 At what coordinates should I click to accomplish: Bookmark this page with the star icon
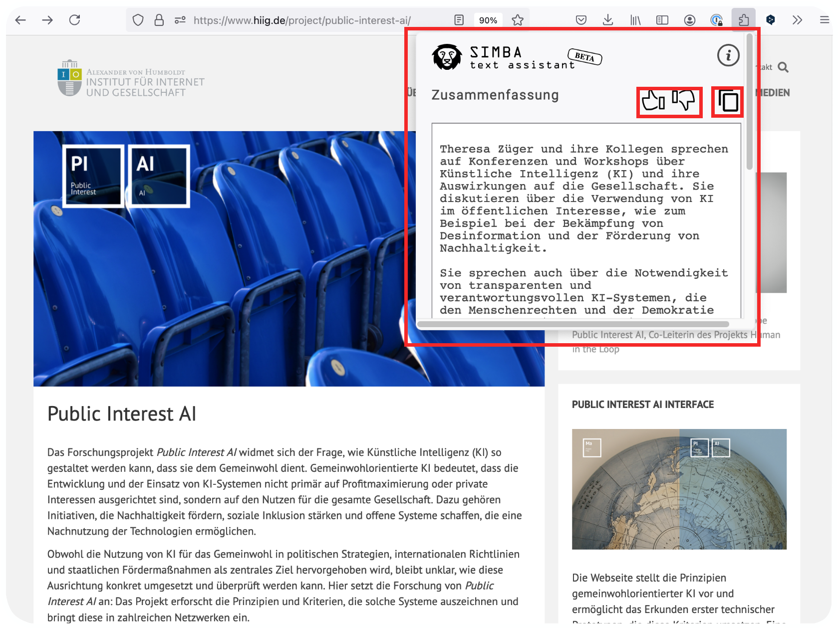tap(518, 20)
